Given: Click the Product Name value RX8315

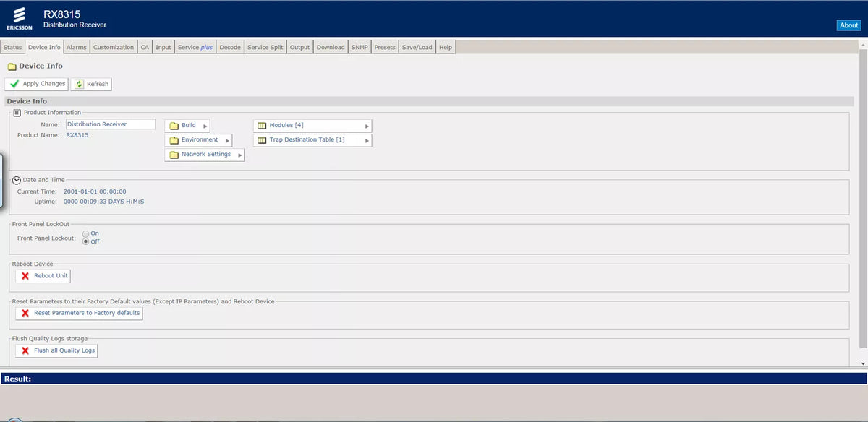Looking at the screenshot, I should 77,135.
